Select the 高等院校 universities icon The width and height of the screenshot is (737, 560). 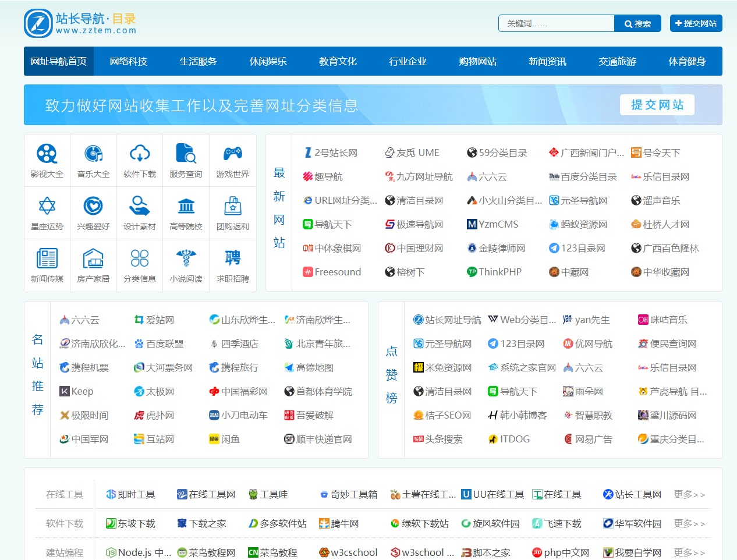(x=186, y=212)
